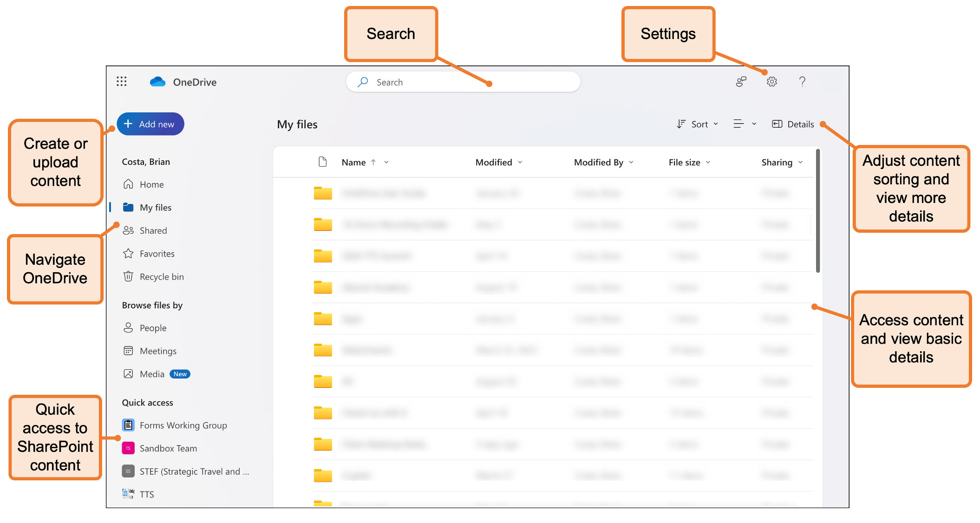Select My files in sidebar
980x523 pixels.
coord(147,207)
